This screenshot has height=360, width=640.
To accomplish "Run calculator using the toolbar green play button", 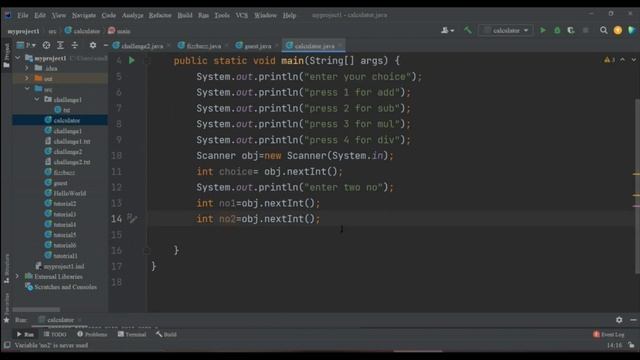I will [x=542, y=30].
